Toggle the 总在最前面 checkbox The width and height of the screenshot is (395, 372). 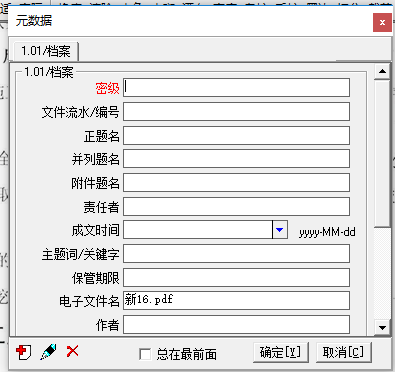[x=145, y=354]
